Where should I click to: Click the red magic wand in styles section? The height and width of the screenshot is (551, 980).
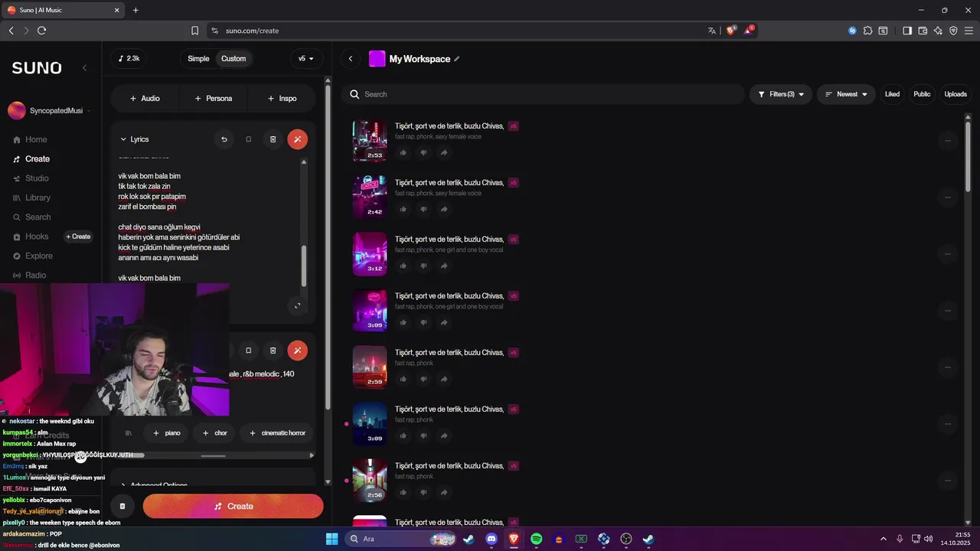coord(298,350)
